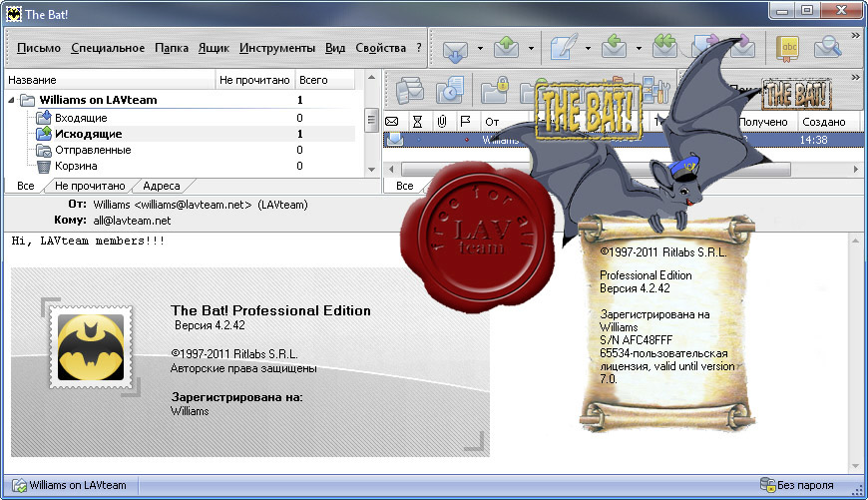This screenshot has height=500, width=868.
Task: Open the Вид menu
Action: [x=335, y=48]
